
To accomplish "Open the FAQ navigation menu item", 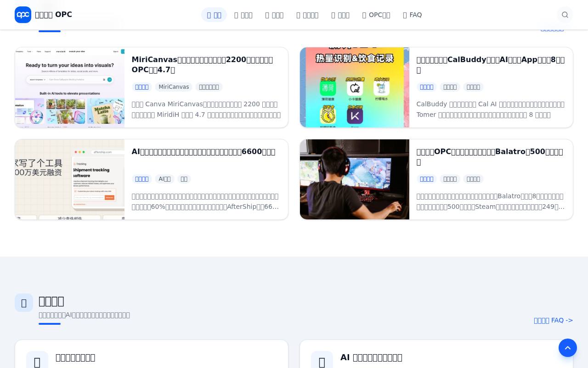I will (x=413, y=15).
